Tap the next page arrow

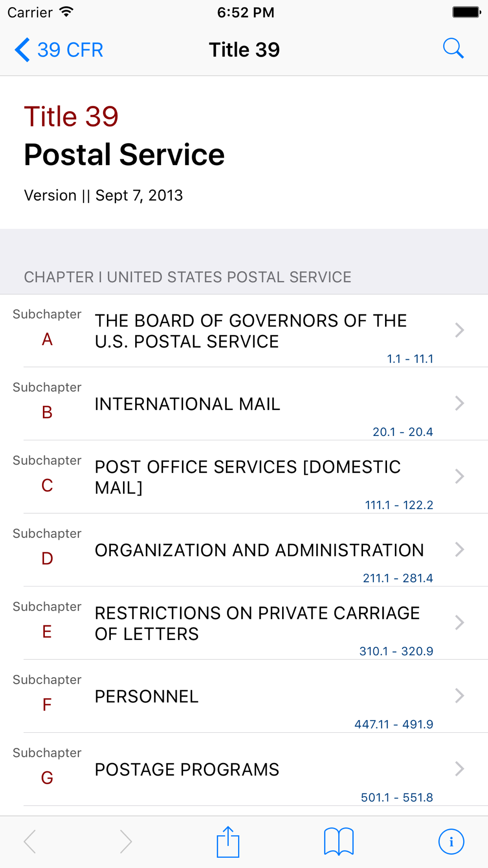pyautogui.click(x=126, y=842)
